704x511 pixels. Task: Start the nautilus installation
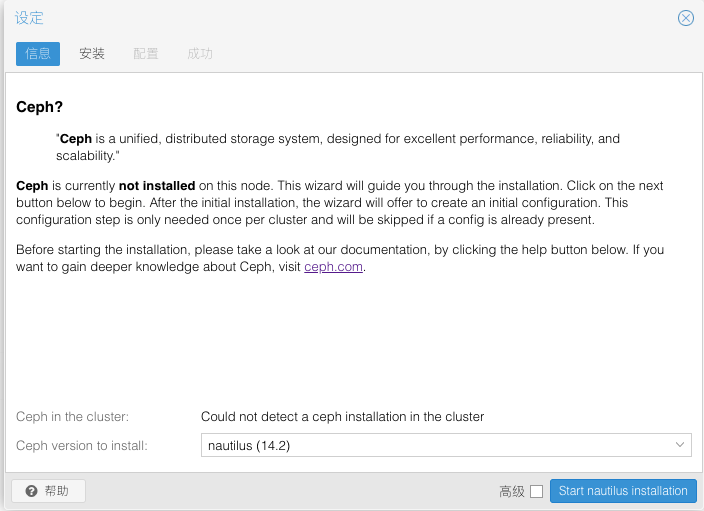coord(623,491)
